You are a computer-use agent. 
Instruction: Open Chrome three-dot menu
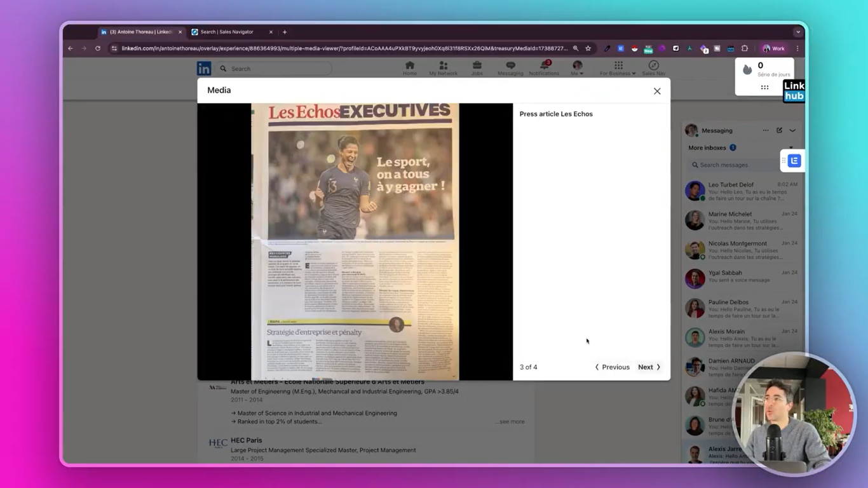(797, 48)
